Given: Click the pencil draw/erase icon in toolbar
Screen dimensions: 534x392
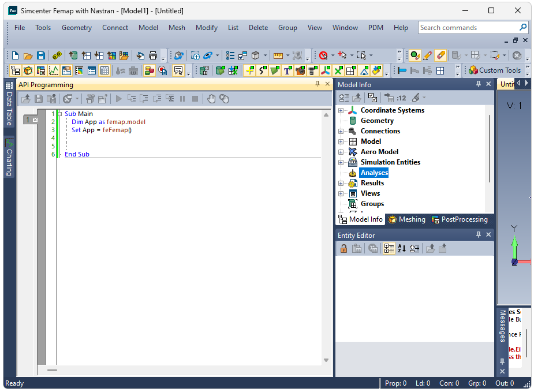Looking at the screenshot, I should 428,55.
